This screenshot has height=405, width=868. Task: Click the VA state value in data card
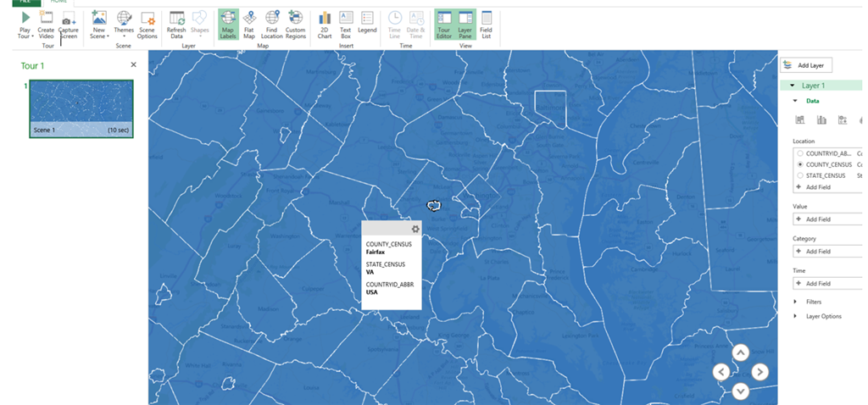370,272
